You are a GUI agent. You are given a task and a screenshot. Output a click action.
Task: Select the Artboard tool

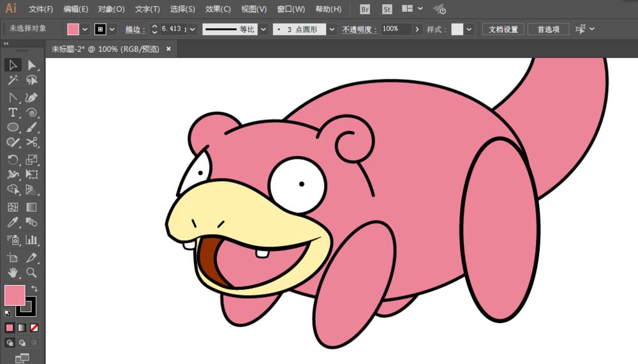click(x=13, y=258)
